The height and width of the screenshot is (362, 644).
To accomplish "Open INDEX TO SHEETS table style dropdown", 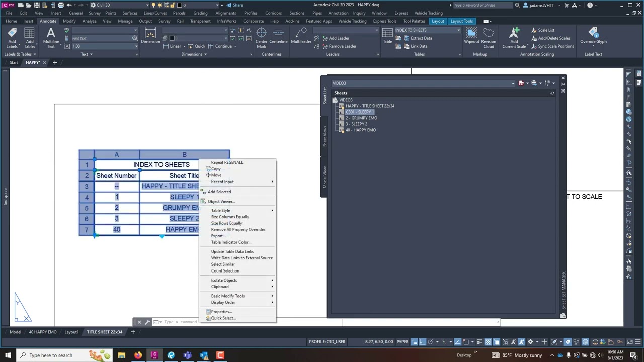I will [x=458, y=30].
